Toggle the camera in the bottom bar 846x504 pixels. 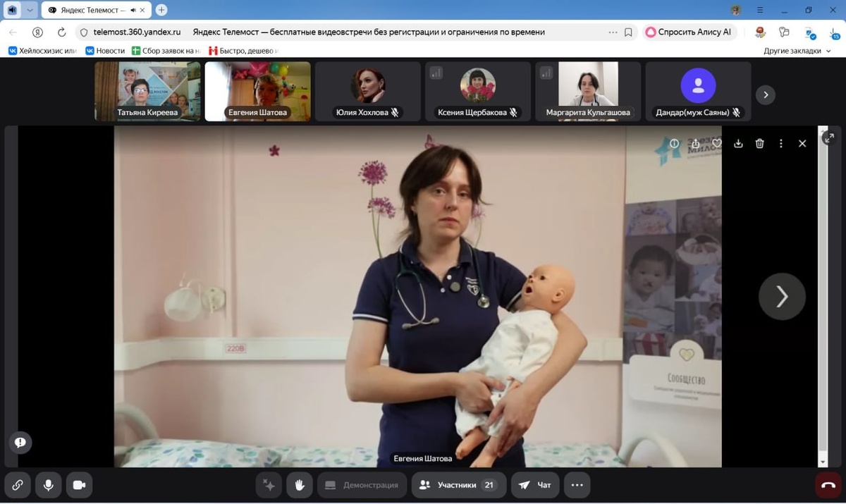(x=79, y=485)
